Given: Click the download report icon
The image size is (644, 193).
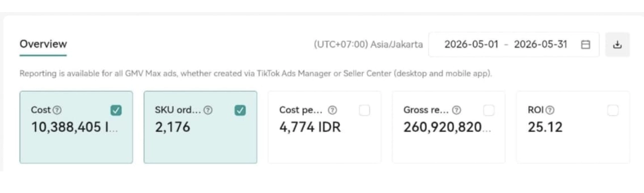Looking at the screenshot, I should click(x=617, y=45).
